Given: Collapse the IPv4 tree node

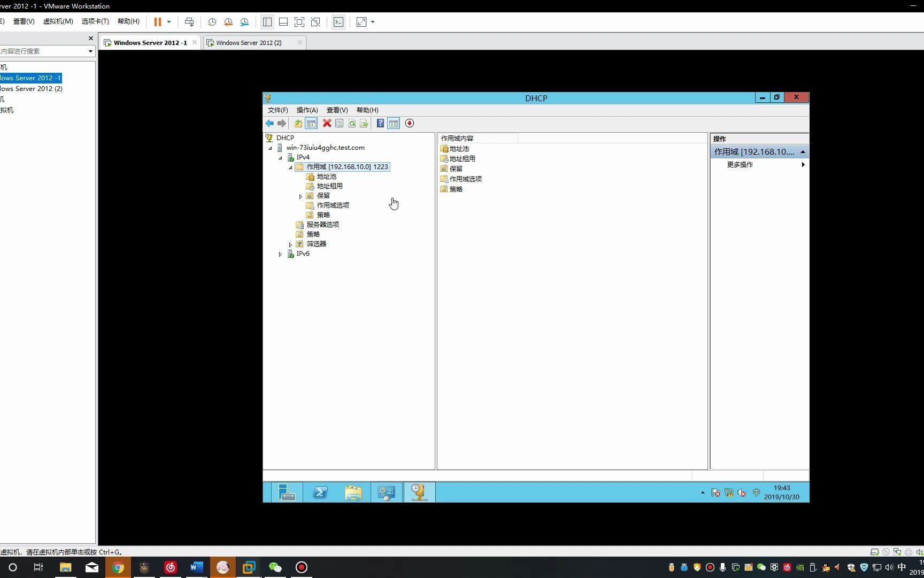Looking at the screenshot, I should (x=280, y=158).
